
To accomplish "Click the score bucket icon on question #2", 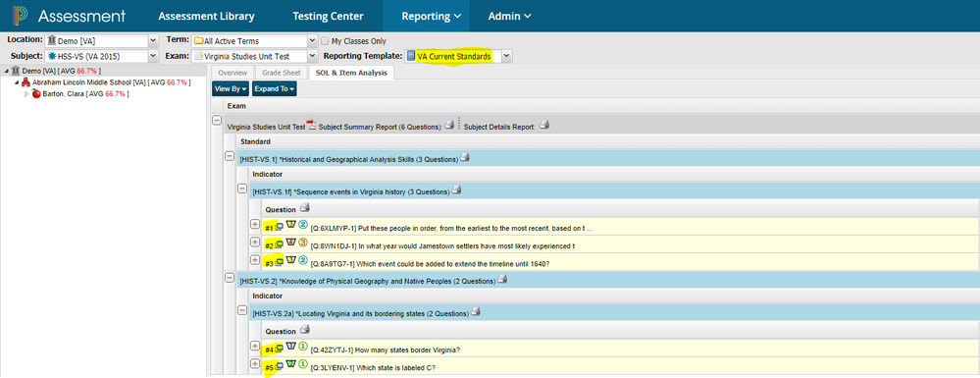I will coord(291,243).
